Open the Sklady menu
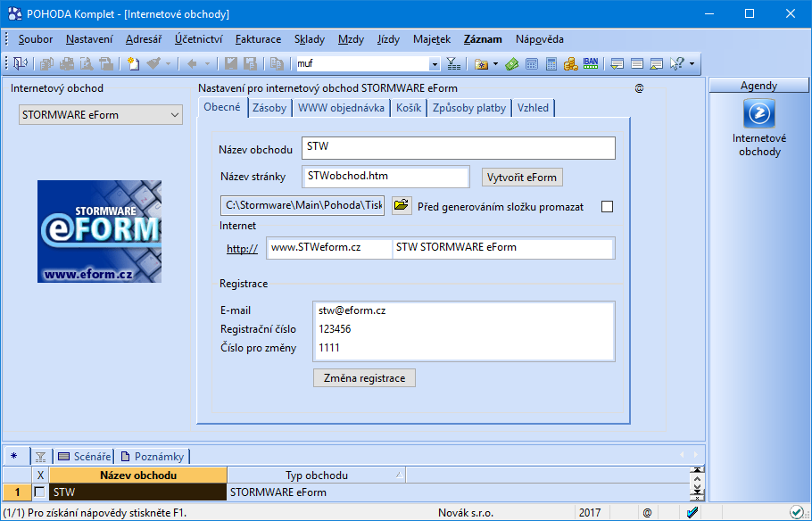This screenshot has width=812, height=521. tap(309, 39)
